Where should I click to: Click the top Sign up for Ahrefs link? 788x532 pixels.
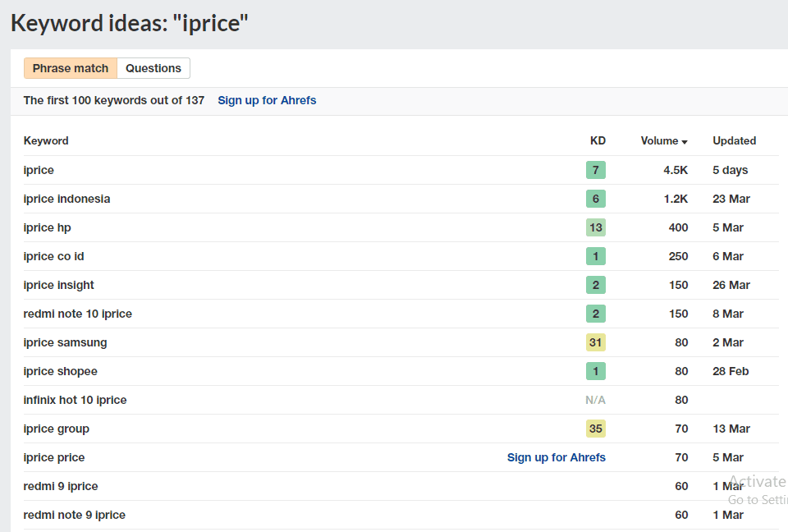267,100
